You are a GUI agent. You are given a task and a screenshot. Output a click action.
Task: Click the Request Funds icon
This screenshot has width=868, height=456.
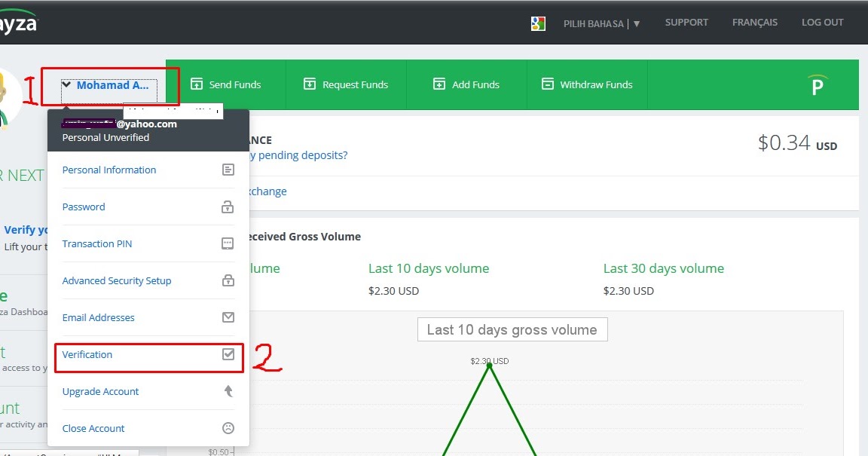tap(310, 84)
